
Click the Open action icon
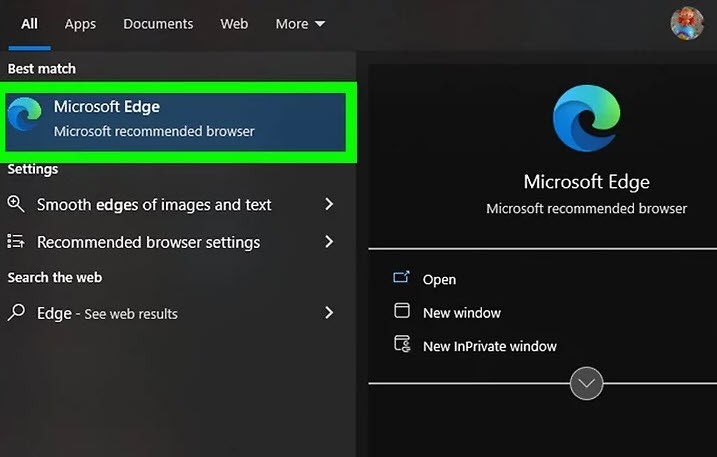[401, 278]
